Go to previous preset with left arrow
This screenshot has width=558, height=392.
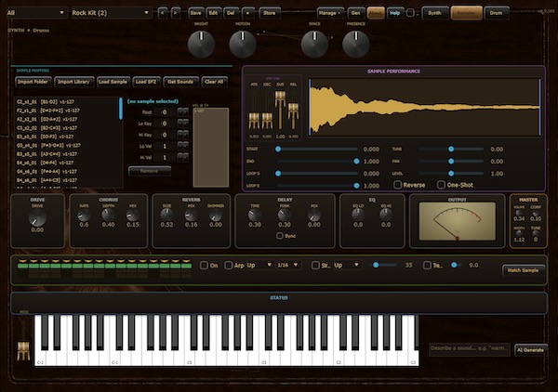pyautogui.click(x=163, y=13)
